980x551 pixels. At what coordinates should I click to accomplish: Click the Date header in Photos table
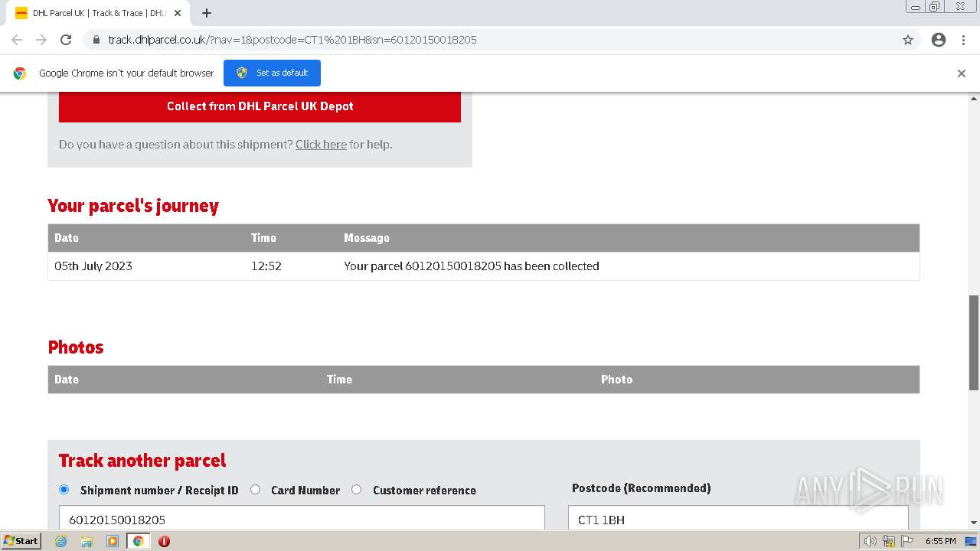[67, 380]
